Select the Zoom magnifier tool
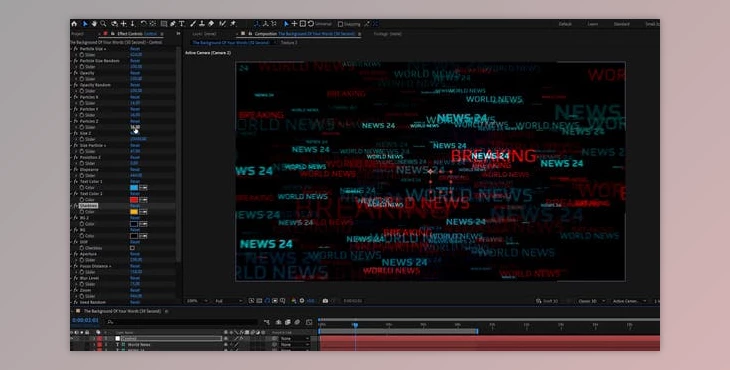This screenshot has height=370, width=730. coord(103,24)
